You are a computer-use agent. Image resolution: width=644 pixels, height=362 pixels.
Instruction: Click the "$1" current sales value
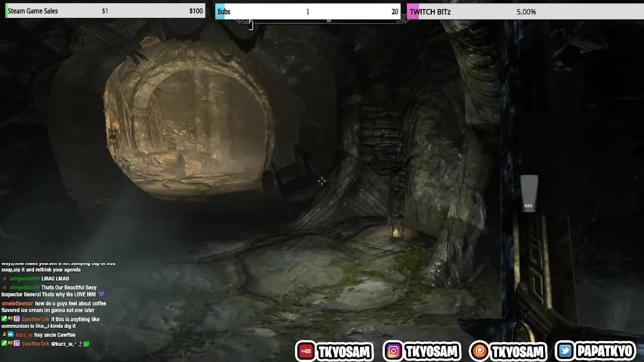pos(105,11)
